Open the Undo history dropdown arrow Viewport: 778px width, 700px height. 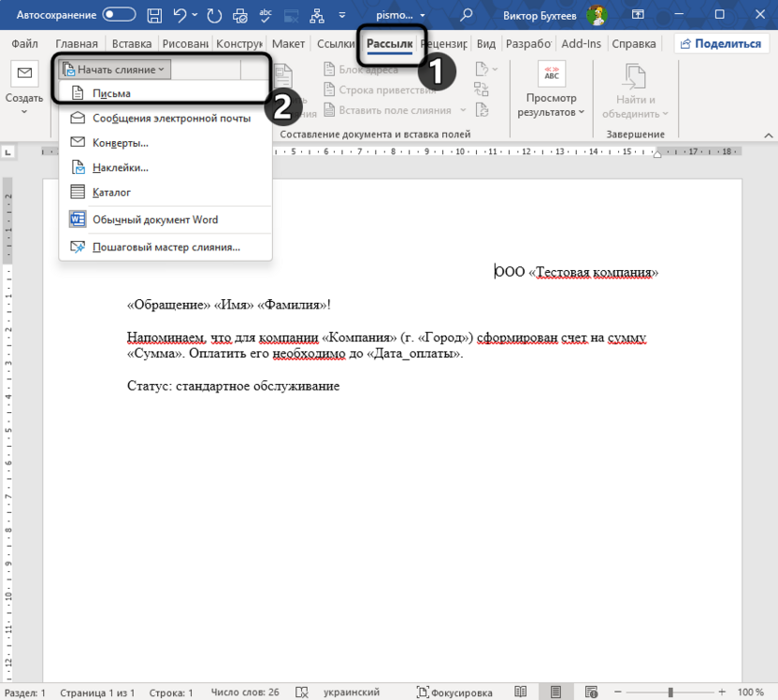coord(194,15)
